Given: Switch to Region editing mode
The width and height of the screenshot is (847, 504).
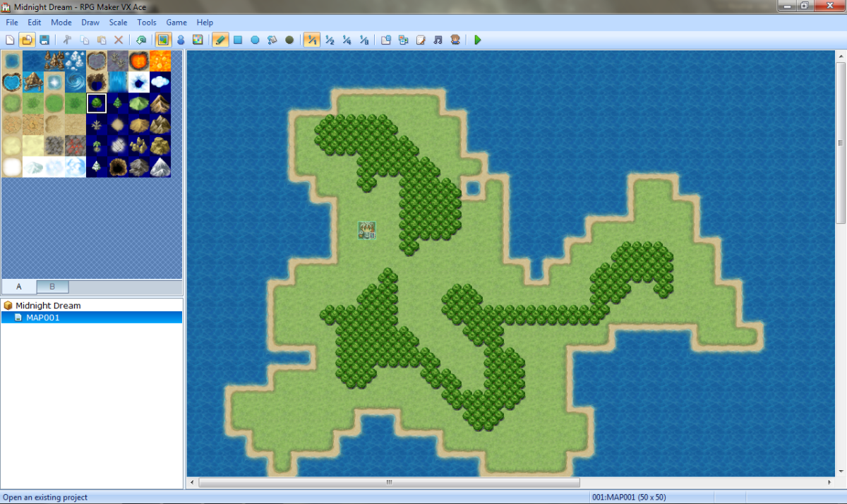Looking at the screenshot, I should tap(198, 40).
